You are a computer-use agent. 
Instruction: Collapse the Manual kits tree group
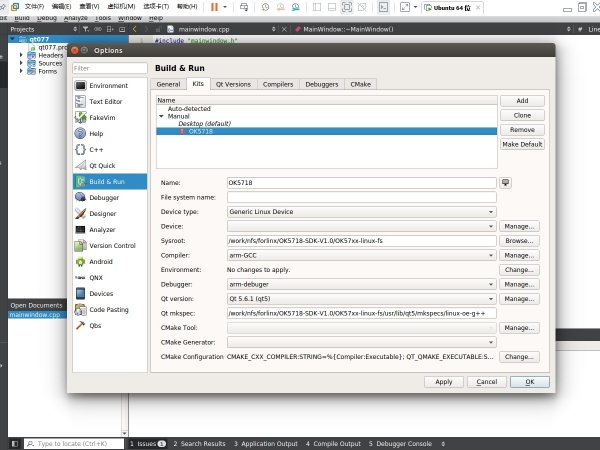(x=161, y=116)
